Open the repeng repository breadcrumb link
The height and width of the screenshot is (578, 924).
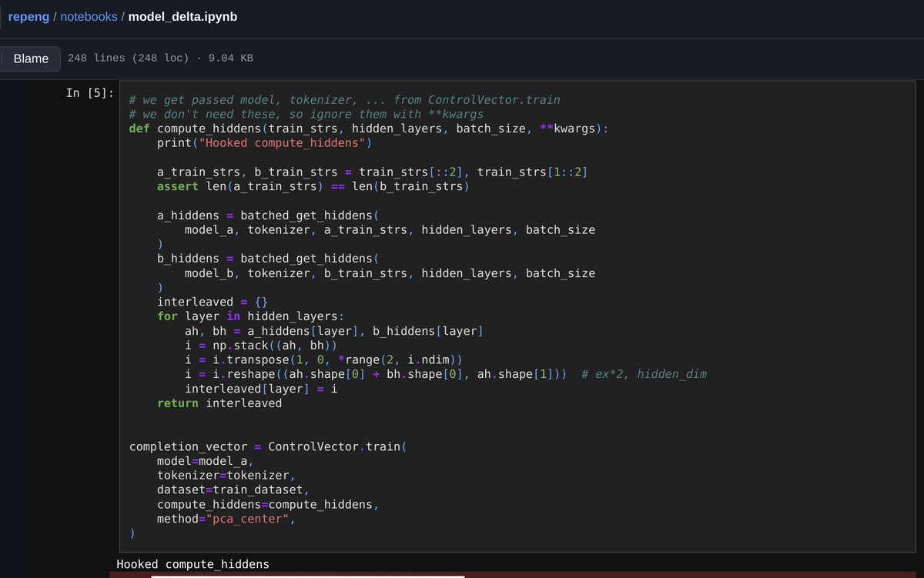click(x=29, y=16)
